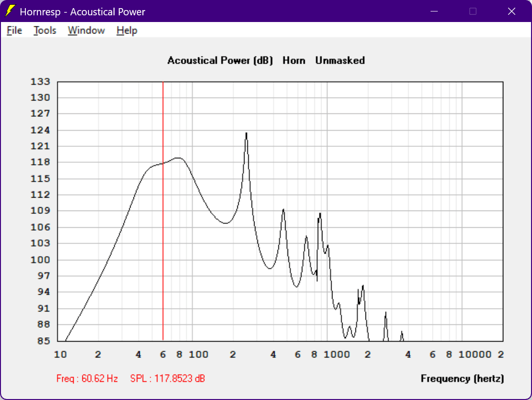Click the 'SPL : 117.8523 dB' readout
532x400 pixels.
pyautogui.click(x=167, y=378)
